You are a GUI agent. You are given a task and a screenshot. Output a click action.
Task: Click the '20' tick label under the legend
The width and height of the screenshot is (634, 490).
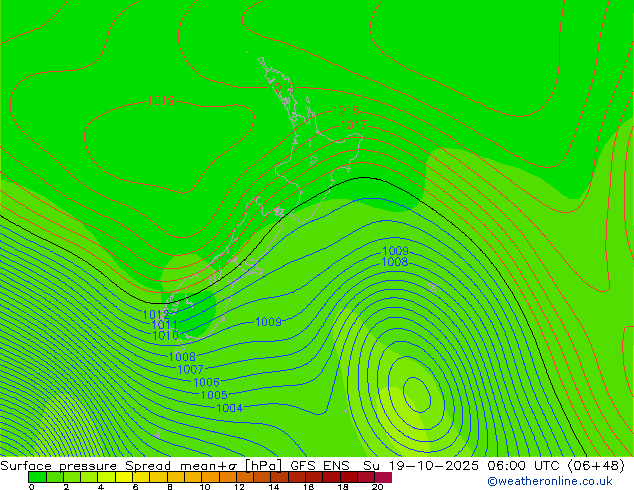click(x=377, y=487)
